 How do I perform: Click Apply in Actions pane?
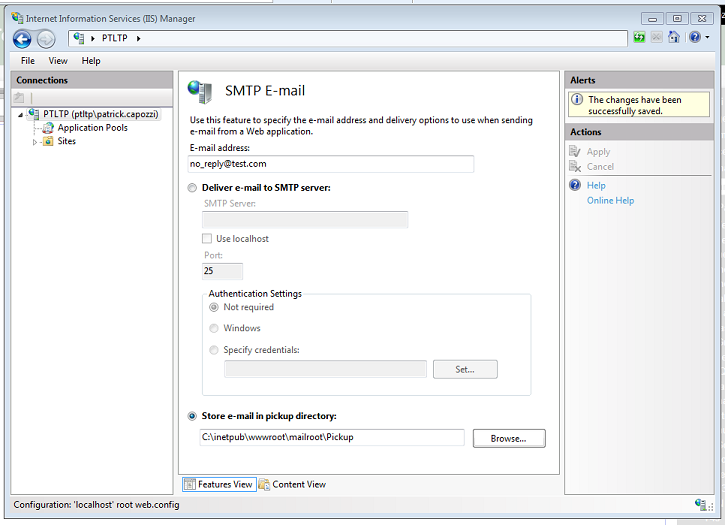598,152
